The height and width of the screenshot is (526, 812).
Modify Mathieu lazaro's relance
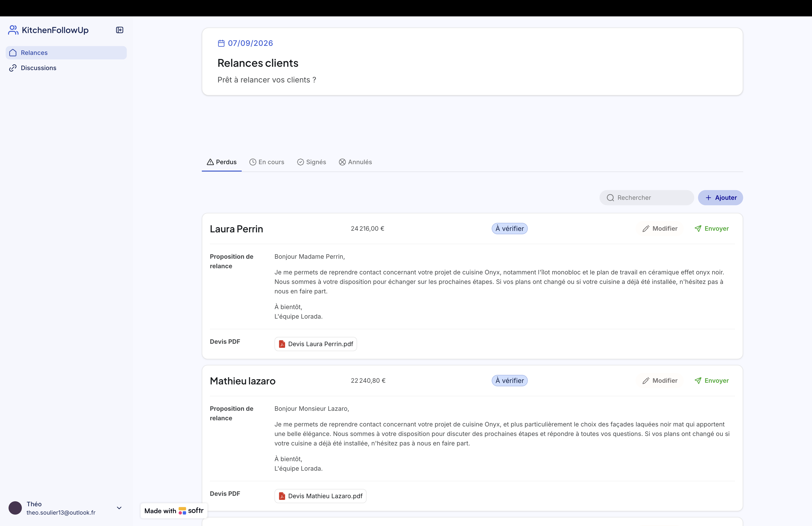[x=660, y=381]
